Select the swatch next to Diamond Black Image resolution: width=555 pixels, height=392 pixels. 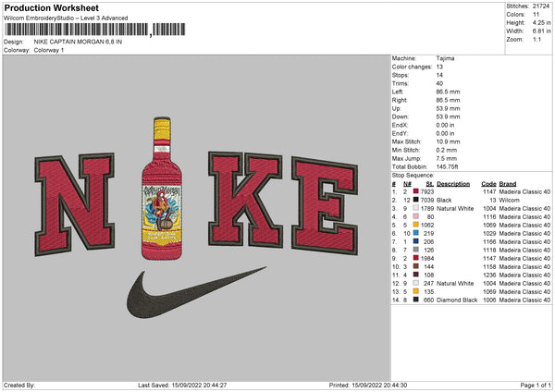coord(416,300)
